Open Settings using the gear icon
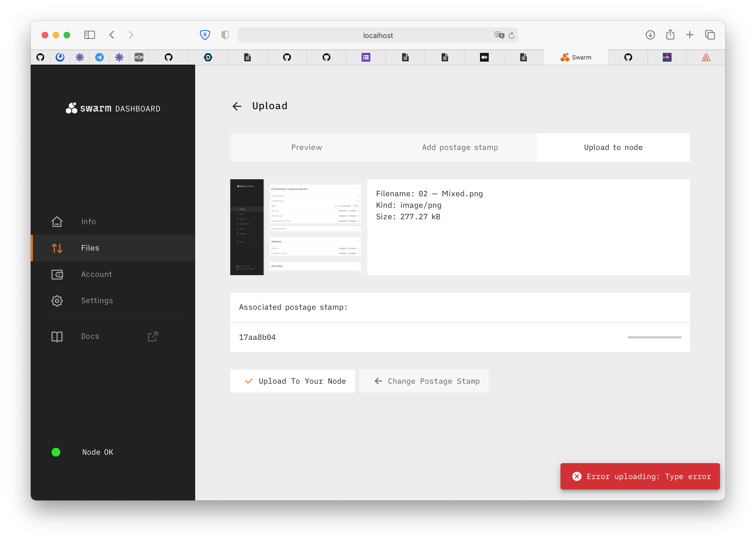Viewport: 756px width, 541px height. click(57, 300)
